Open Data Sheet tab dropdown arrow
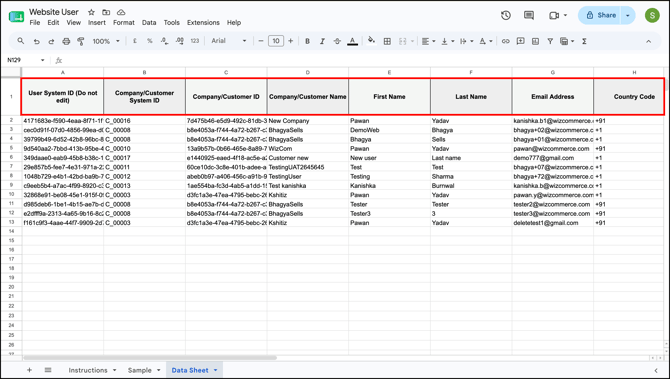 pos(215,370)
